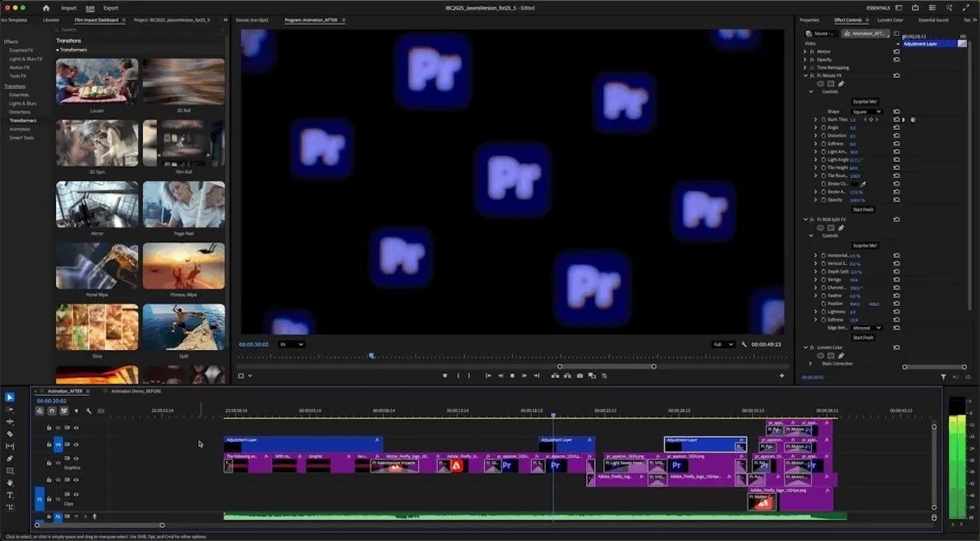
Task: Click the Search field in Film Impact
Action: (140, 30)
